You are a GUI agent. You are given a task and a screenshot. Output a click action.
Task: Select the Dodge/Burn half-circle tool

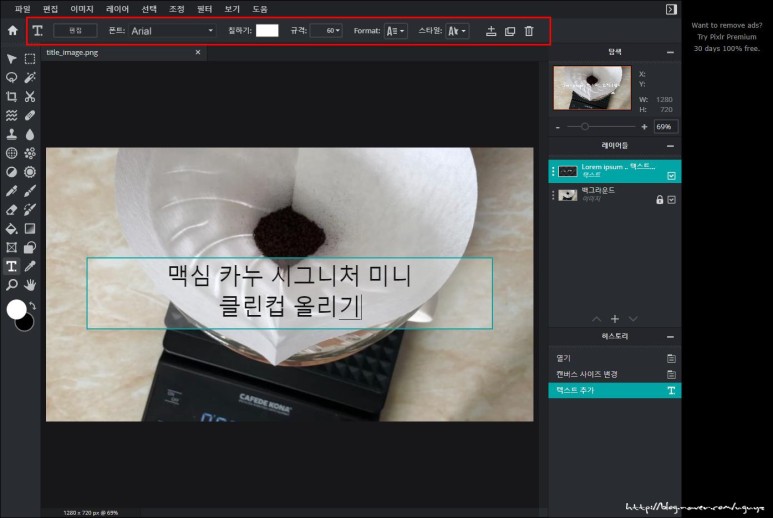coord(11,172)
